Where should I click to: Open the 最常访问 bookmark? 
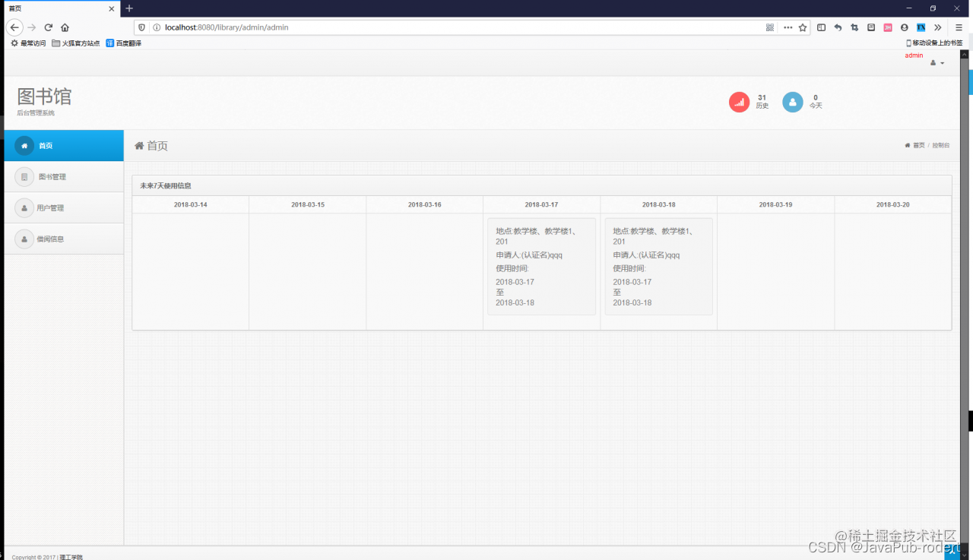point(28,43)
